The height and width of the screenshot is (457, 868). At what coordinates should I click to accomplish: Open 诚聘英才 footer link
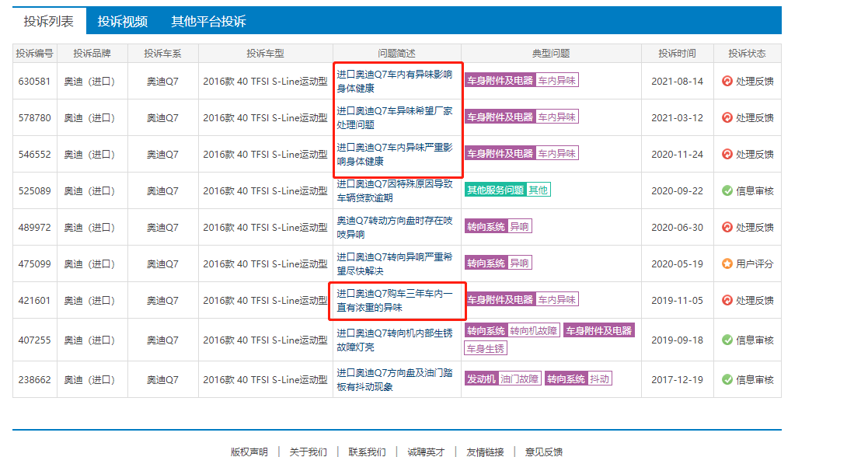pyautogui.click(x=427, y=452)
